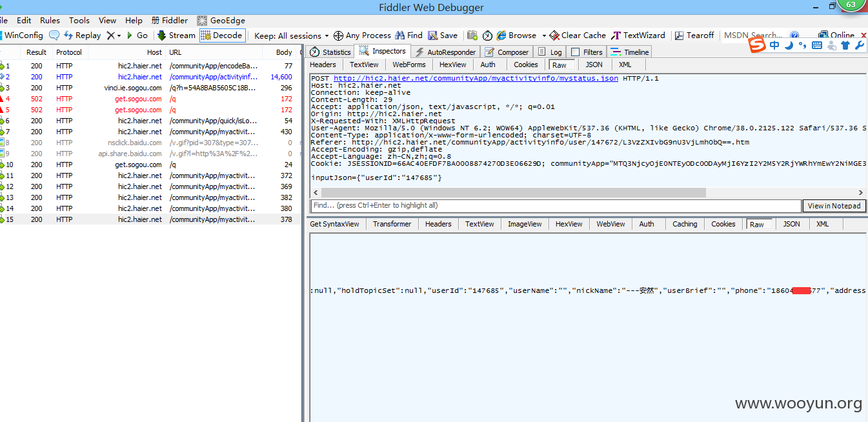The image size is (868, 422).
Task: Switch to the Statistics tab
Action: point(330,52)
